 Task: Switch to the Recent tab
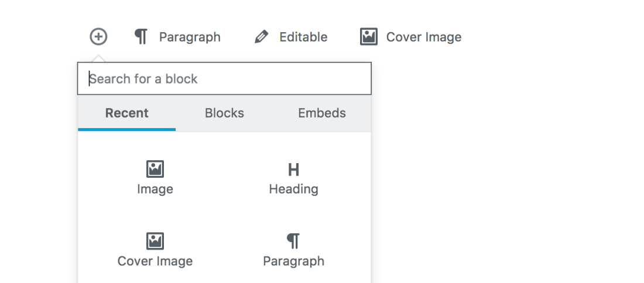[127, 113]
